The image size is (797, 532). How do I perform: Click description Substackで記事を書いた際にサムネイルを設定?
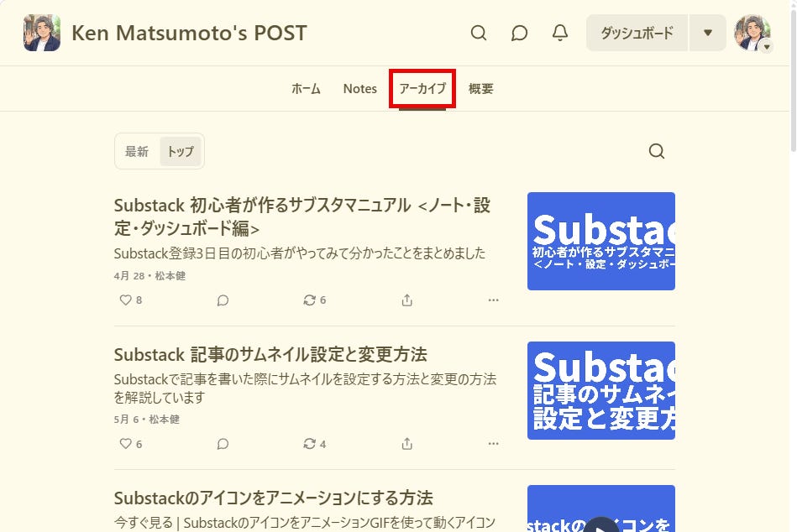click(x=305, y=388)
